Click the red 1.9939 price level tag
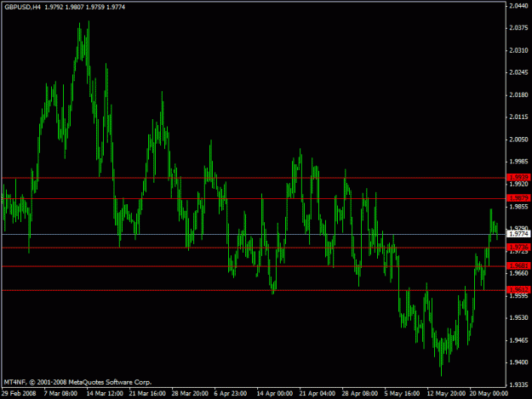The width and height of the screenshot is (532, 399). [518, 177]
